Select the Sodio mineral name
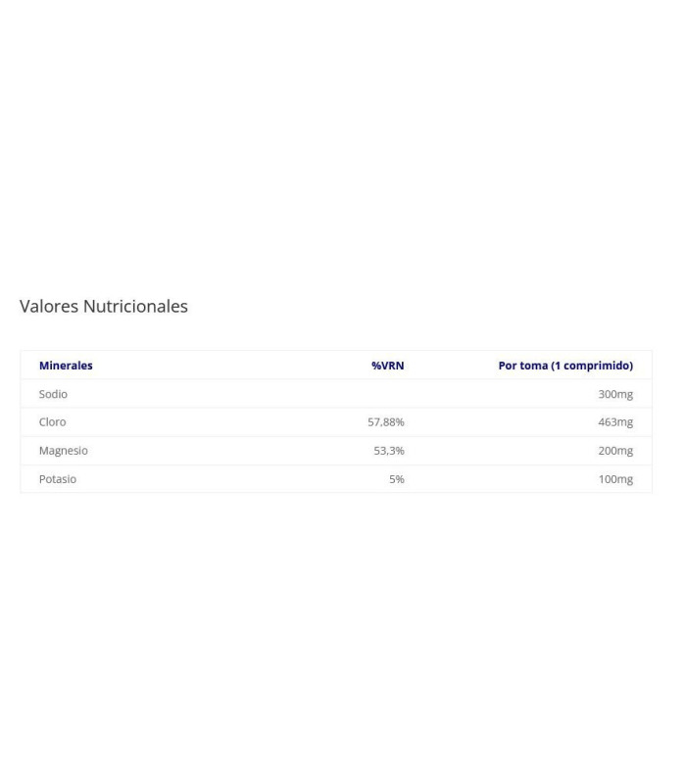This screenshot has height=784, width=686. pyautogui.click(x=53, y=394)
